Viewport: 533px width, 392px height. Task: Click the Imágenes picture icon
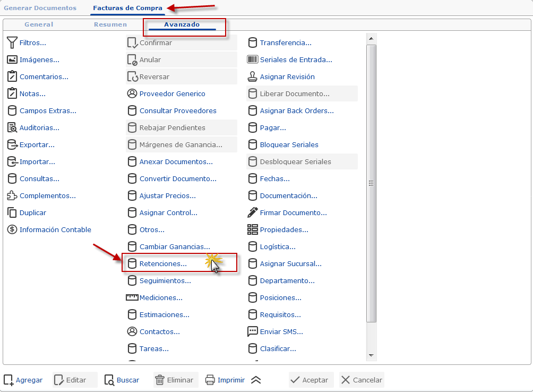point(12,59)
